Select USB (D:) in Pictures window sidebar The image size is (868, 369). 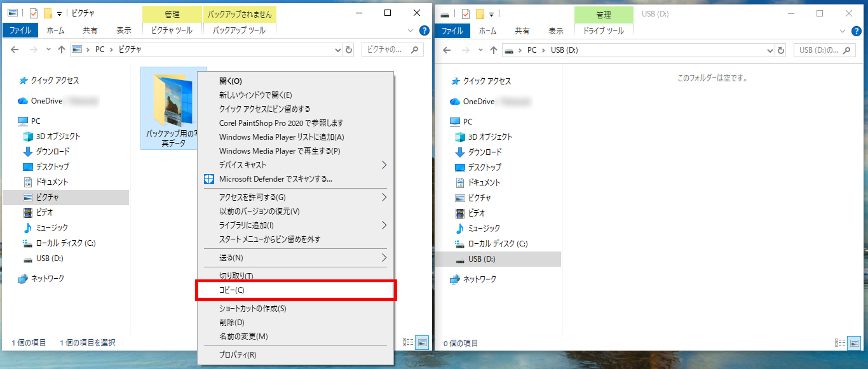[50, 259]
